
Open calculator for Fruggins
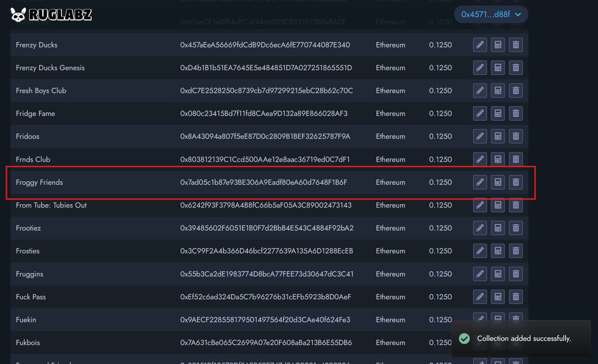point(497,274)
